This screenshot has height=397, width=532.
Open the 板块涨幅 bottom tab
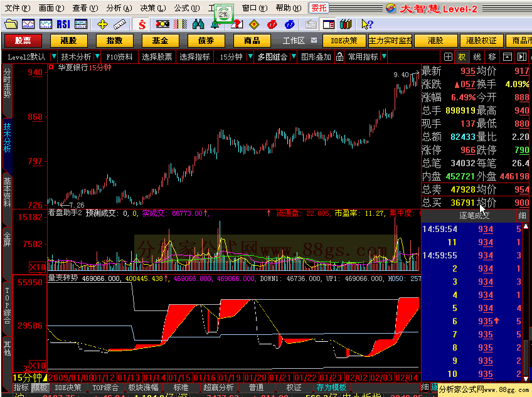point(143,387)
